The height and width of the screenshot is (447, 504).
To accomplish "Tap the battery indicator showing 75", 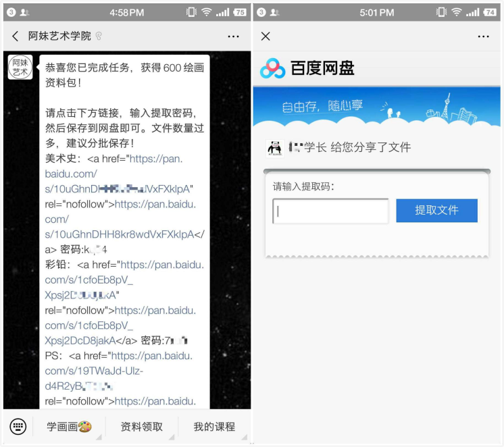I will 240,12.
